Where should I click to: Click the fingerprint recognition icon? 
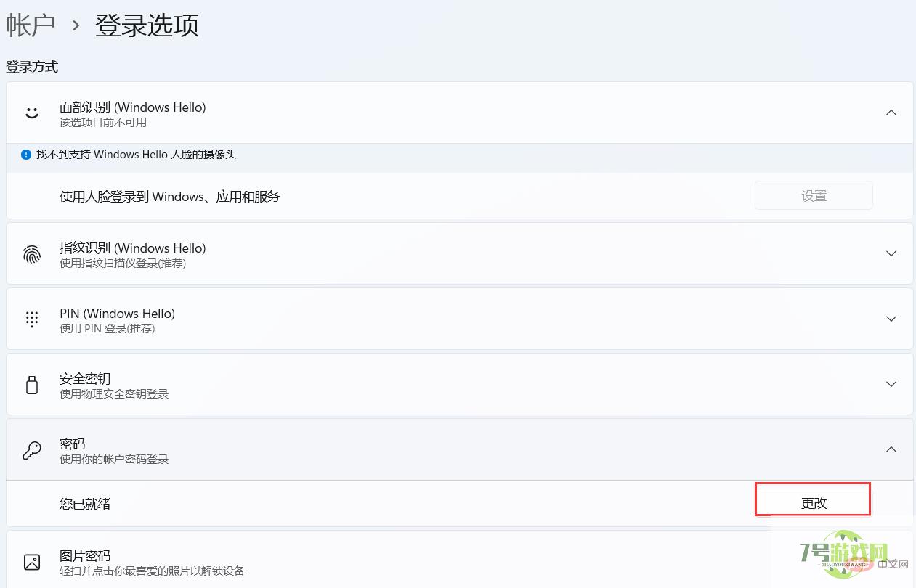(x=31, y=254)
